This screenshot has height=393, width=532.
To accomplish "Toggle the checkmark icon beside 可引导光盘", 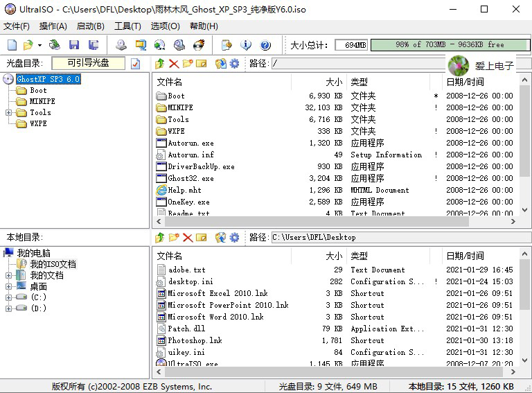I will [x=135, y=64].
